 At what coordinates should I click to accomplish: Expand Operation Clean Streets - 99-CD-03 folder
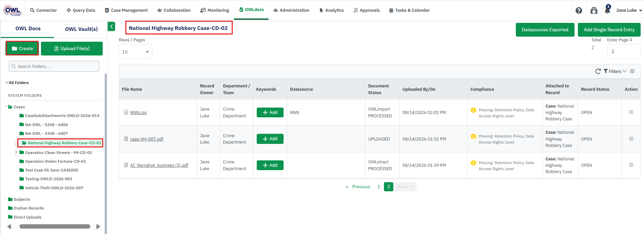point(16,152)
